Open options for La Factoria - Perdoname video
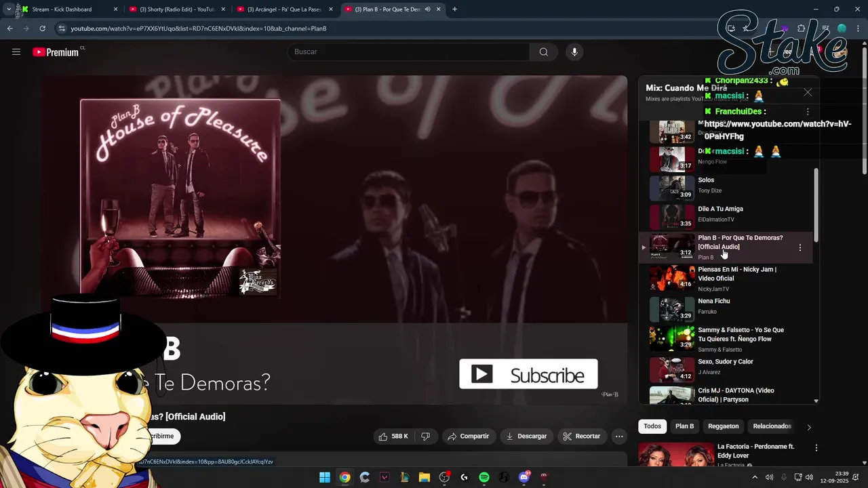Screen dimensions: 868x488 click(816, 448)
